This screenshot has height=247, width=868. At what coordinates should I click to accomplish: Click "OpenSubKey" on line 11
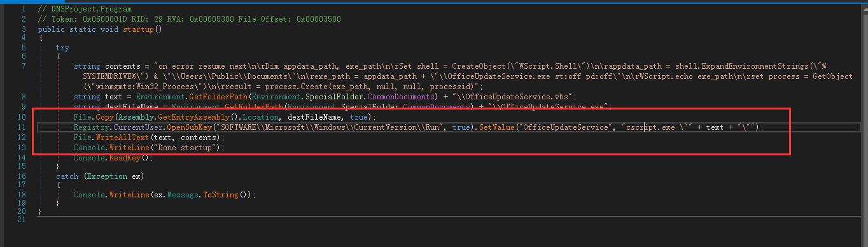click(x=190, y=127)
